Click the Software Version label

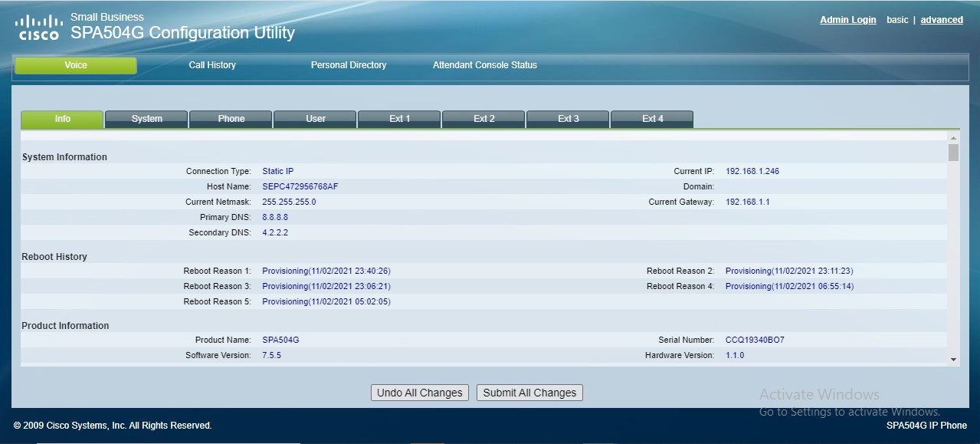click(x=218, y=355)
